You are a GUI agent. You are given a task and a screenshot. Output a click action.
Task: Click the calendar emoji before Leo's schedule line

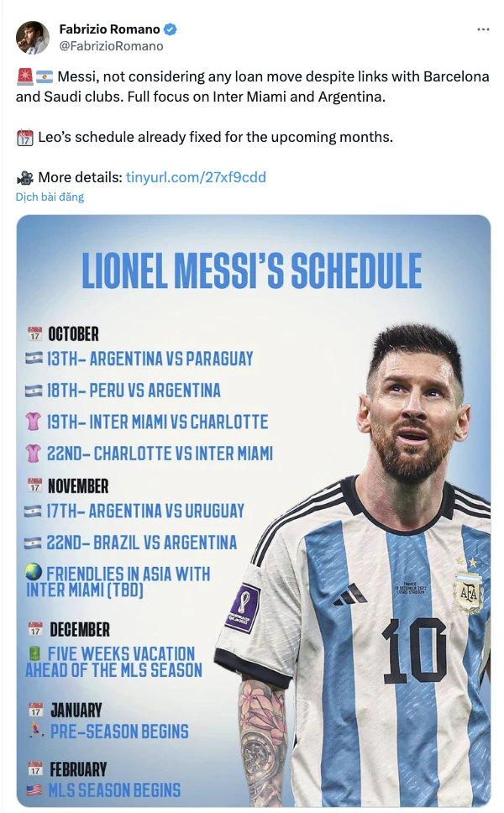(x=27, y=136)
